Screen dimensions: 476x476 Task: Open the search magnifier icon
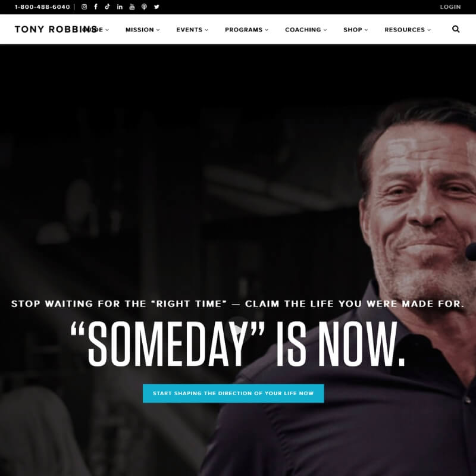(x=456, y=29)
